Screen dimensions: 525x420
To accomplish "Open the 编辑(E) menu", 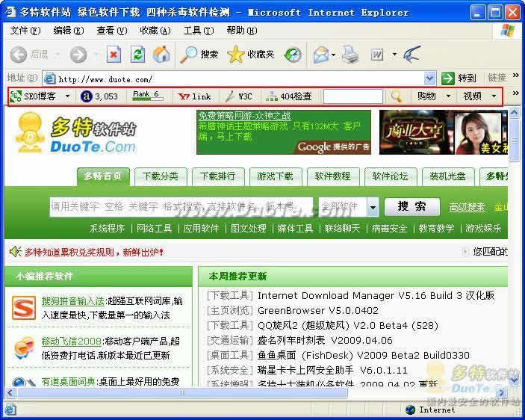I will point(68,31).
